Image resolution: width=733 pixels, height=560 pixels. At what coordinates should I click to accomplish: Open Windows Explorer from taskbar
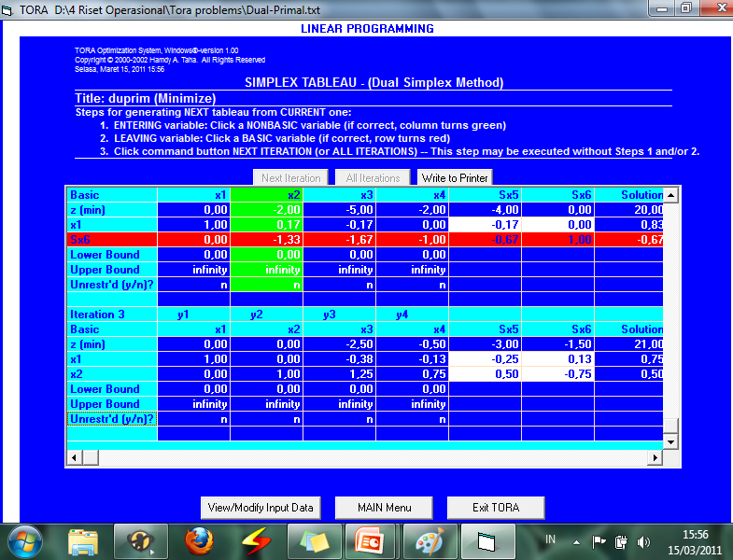coord(83,542)
